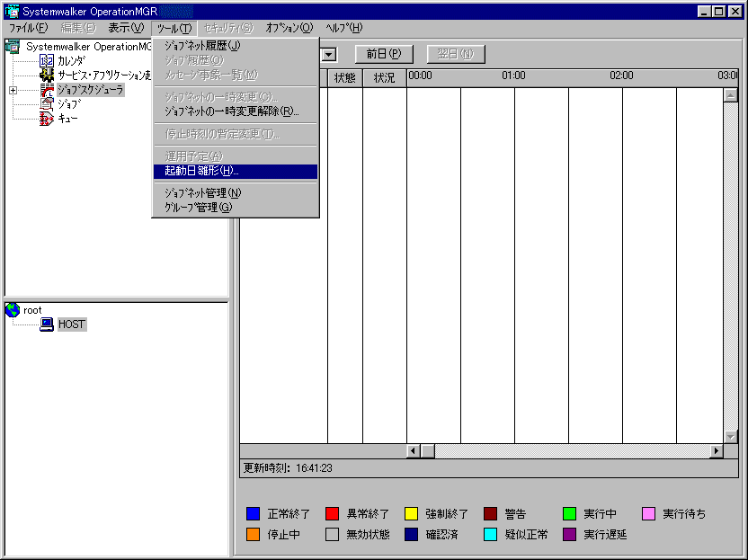Click the 00:00 timeline header
Screen dimensions: 748x560
[420, 76]
